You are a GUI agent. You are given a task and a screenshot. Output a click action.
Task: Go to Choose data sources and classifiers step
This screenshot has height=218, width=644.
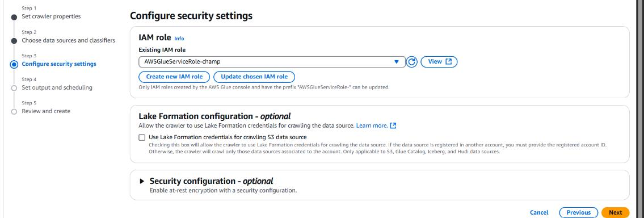point(69,40)
